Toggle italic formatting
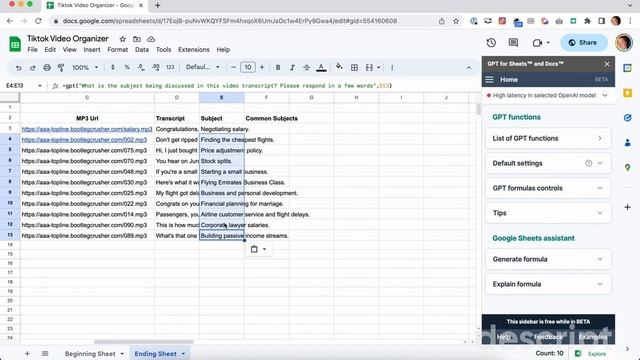 (x=292, y=68)
